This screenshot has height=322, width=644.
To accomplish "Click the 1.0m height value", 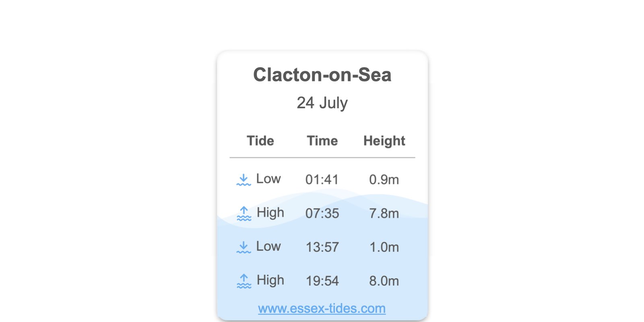I will pyautogui.click(x=384, y=247).
